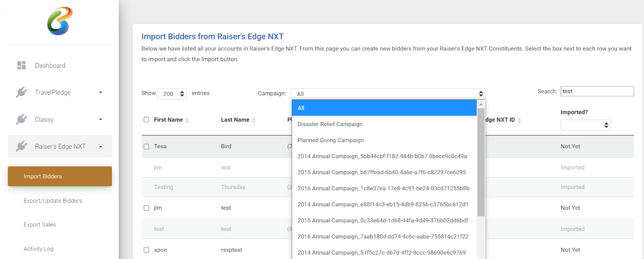Click the Testing first name cell
644x259 pixels.
(164, 187)
